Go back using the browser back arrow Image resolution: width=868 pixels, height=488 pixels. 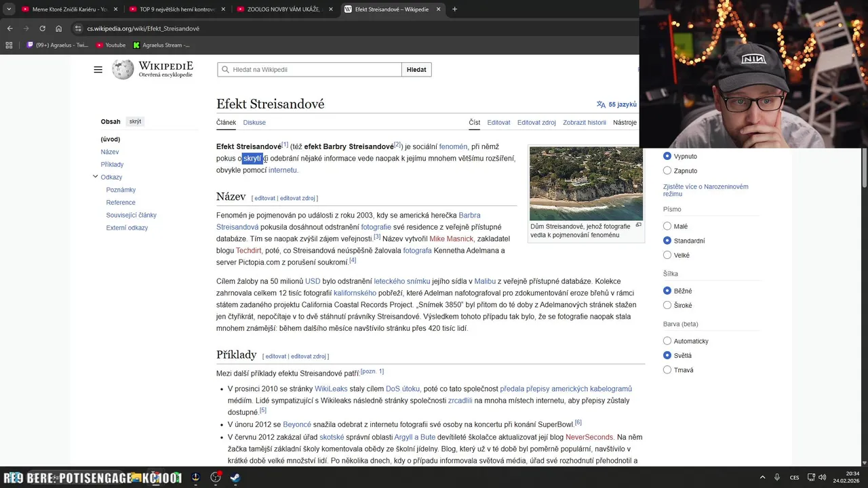click(9, 28)
